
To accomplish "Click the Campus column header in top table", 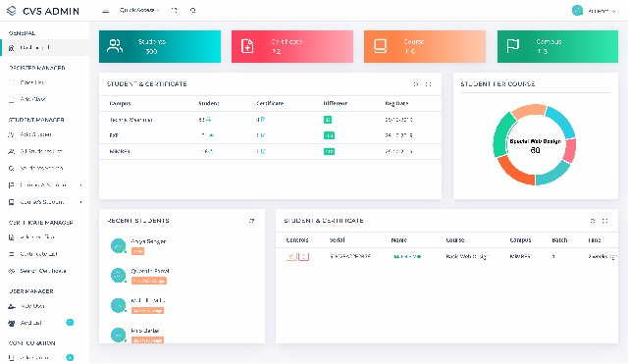I will (120, 103).
